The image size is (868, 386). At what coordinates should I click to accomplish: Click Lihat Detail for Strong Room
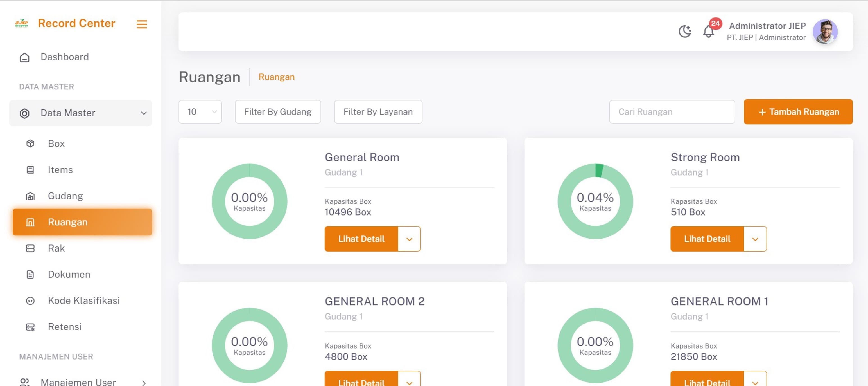coord(707,239)
